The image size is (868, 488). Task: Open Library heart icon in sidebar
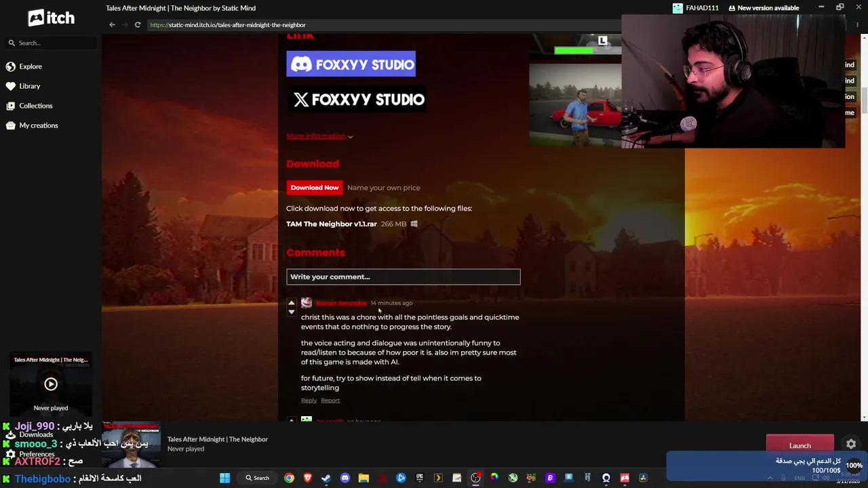point(11,86)
